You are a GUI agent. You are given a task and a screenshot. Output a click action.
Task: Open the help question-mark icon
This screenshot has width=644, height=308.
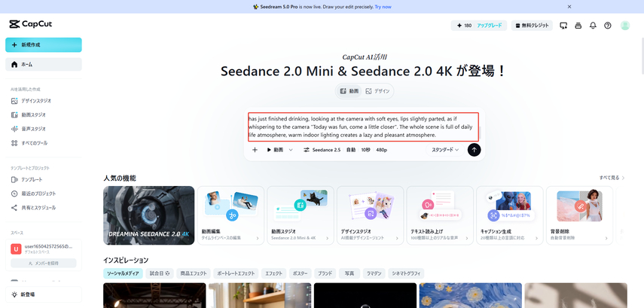[x=607, y=26]
